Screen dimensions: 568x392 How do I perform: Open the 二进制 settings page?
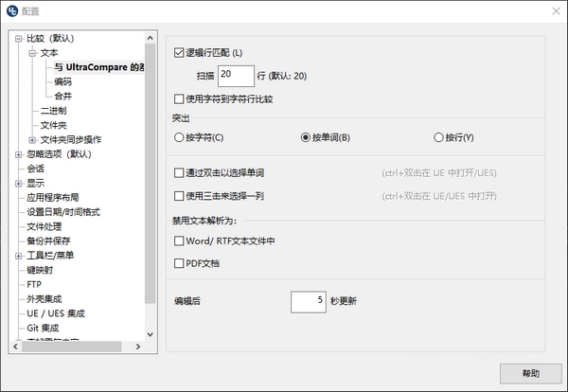click(53, 111)
